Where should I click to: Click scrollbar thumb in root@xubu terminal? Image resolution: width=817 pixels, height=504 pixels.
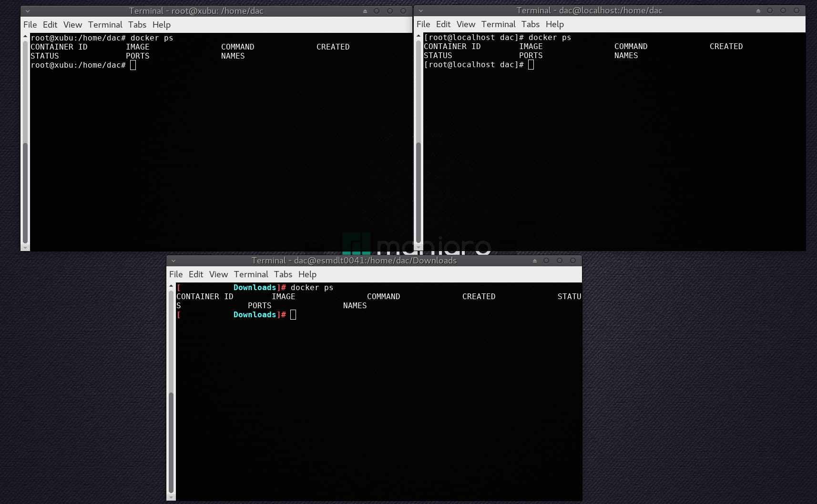click(25, 193)
